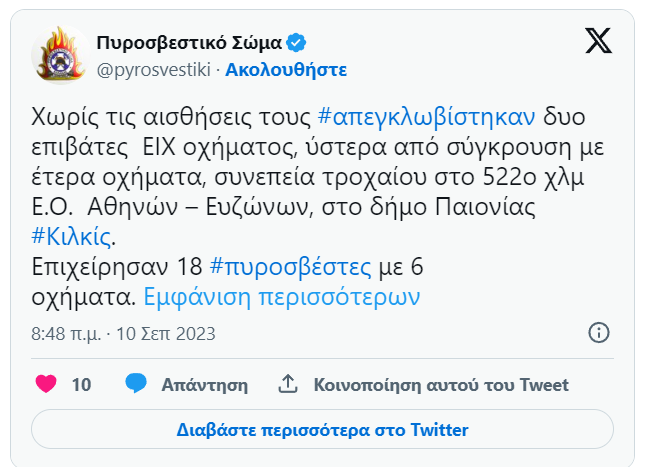Open the info circle icon
Viewport: 670px width, 467px height.
pyautogui.click(x=599, y=333)
